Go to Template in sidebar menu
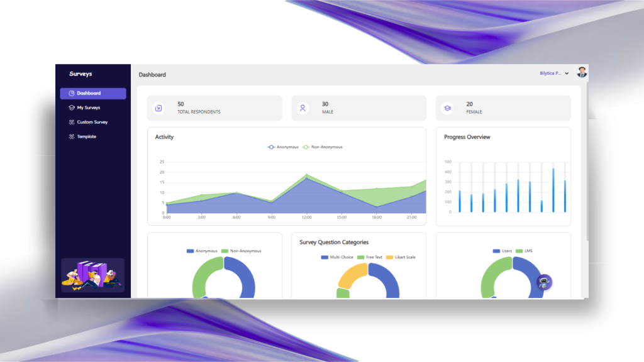This screenshot has width=644, height=362. point(87,137)
